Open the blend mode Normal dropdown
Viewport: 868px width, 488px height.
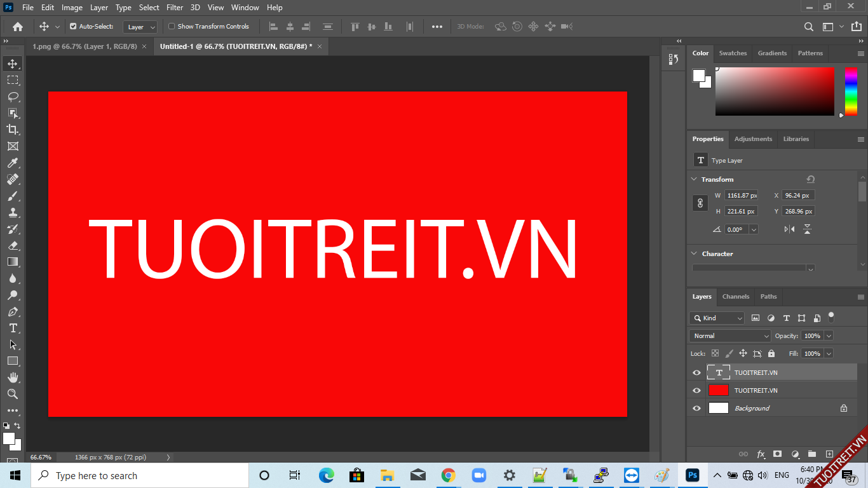pyautogui.click(x=730, y=335)
